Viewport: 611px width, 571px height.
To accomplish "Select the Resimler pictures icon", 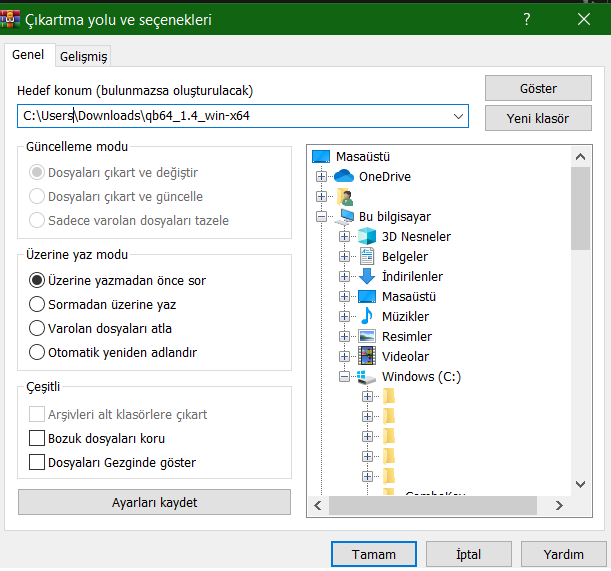I will pos(367,337).
